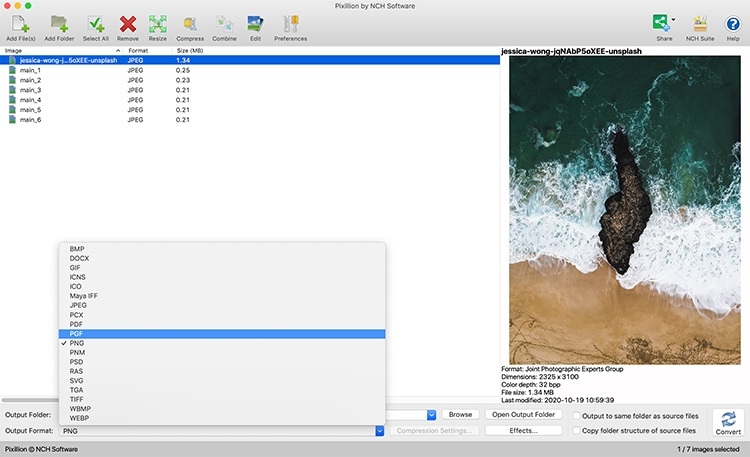
Task: Click the Remove red X icon
Action: pyautogui.click(x=128, y=23)
